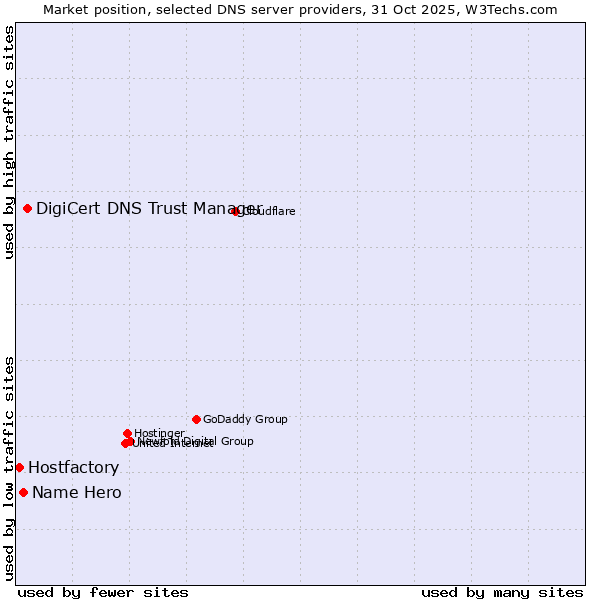Click the DigiCert DNS Trust Manager red marker

[x=28, y=208]
